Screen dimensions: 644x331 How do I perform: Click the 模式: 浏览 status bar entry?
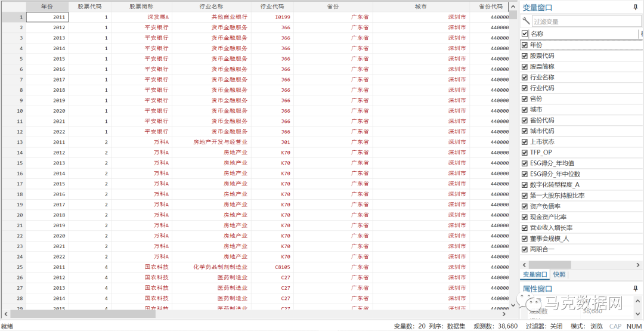pos(587,326)
